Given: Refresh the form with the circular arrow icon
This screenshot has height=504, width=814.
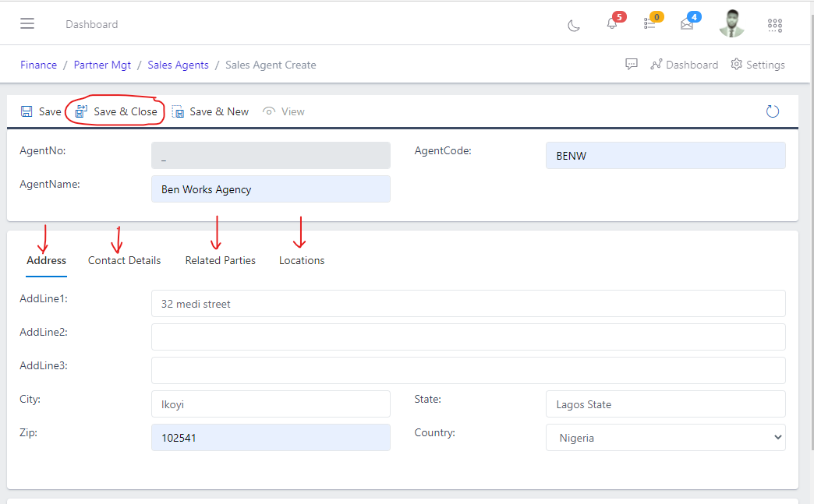Looking at the screenshot, I should [x=772, y=111].
